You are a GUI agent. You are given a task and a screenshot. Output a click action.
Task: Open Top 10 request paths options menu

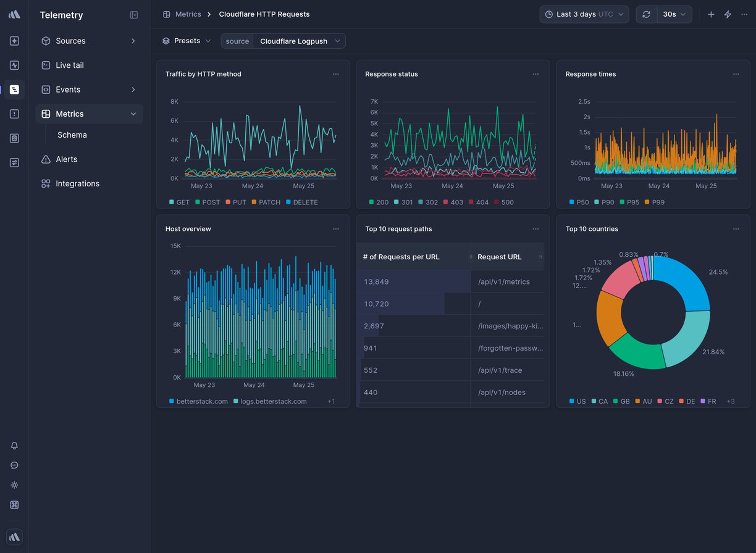[535, 229]
